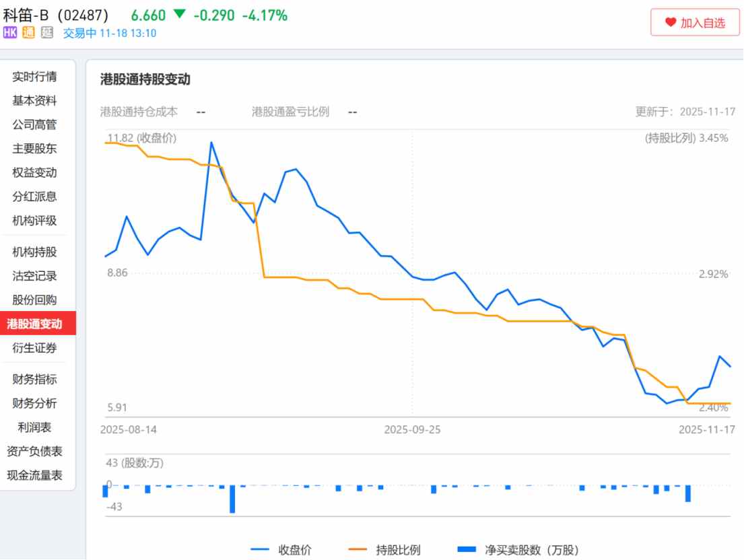
Task: Go to the 主要股东 section
Action: (x=35, y=149)
